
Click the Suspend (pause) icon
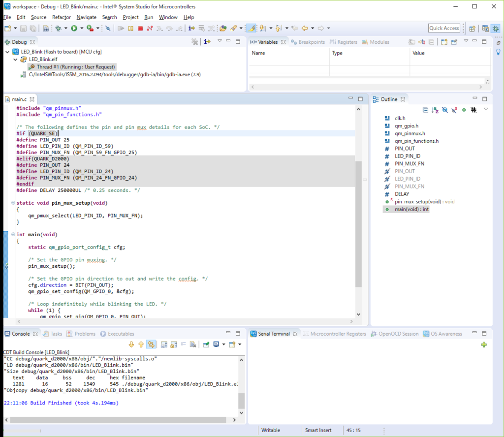[130, 28]
